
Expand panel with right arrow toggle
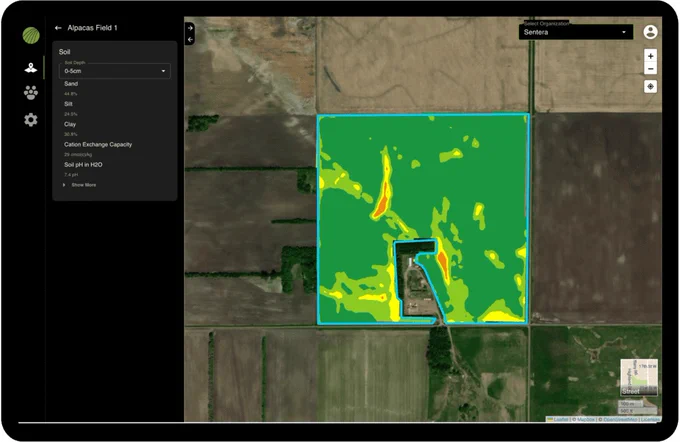pos(190,28)
